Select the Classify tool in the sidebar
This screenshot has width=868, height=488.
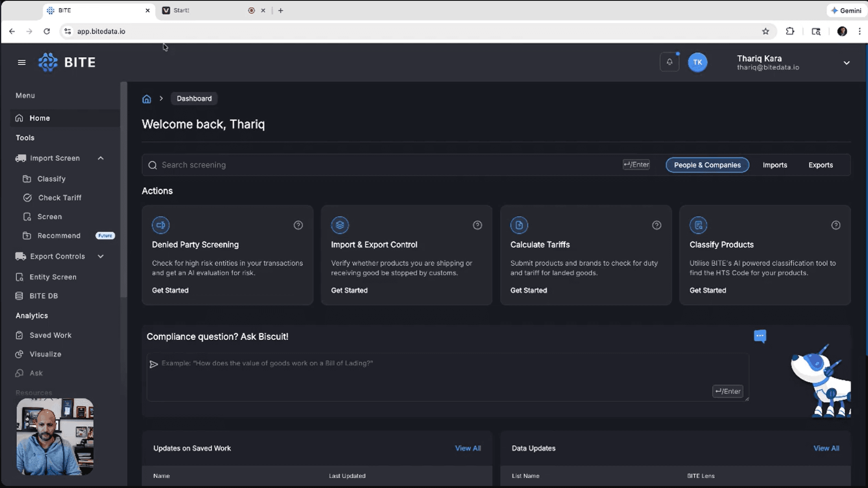point(51,179)
